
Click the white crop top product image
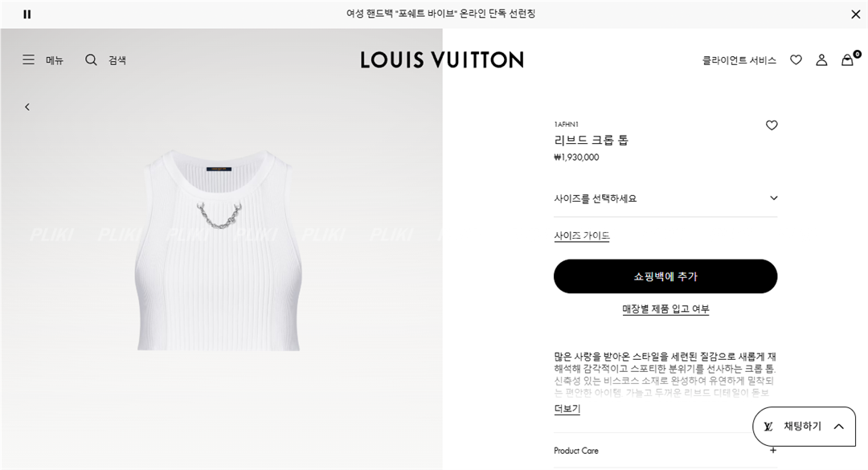click(219, 250)
